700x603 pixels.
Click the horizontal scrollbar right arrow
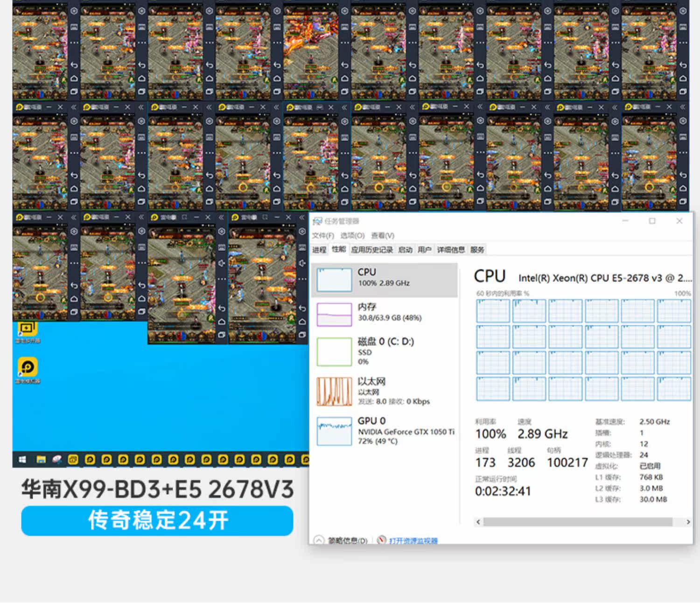pos(688,522)
